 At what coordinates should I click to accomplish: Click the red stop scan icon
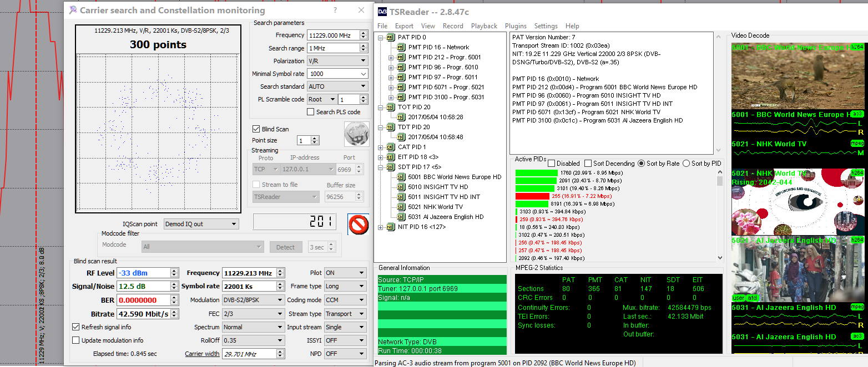click(x=358, y=224)
